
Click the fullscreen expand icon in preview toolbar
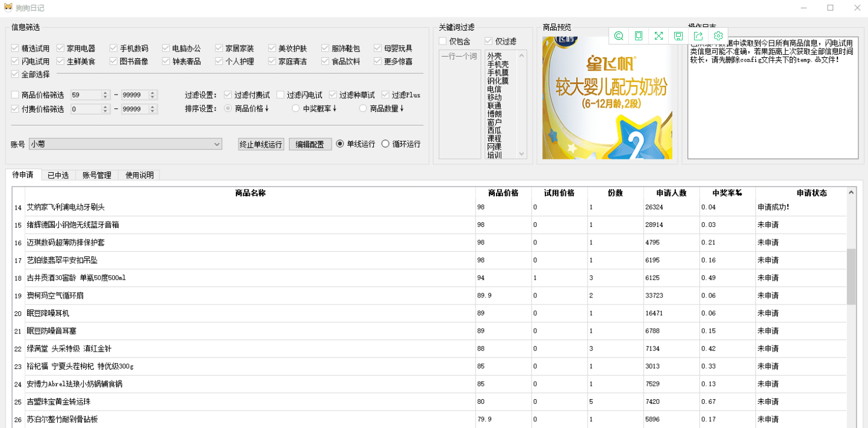[659, 36]
